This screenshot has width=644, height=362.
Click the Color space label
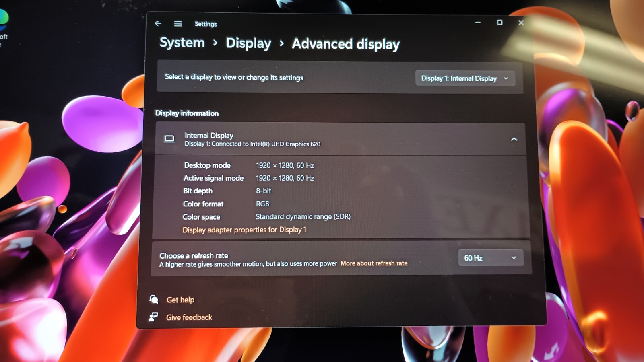(201, 217)
